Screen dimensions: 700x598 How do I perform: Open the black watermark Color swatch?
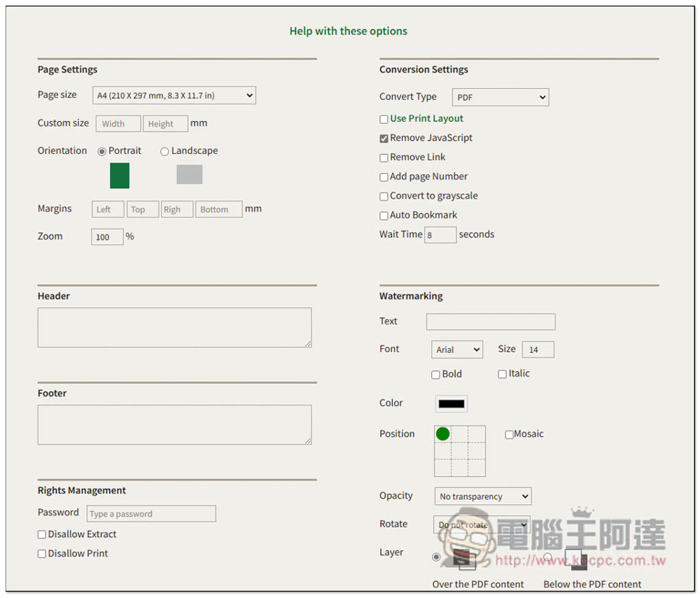click(451, 404)
